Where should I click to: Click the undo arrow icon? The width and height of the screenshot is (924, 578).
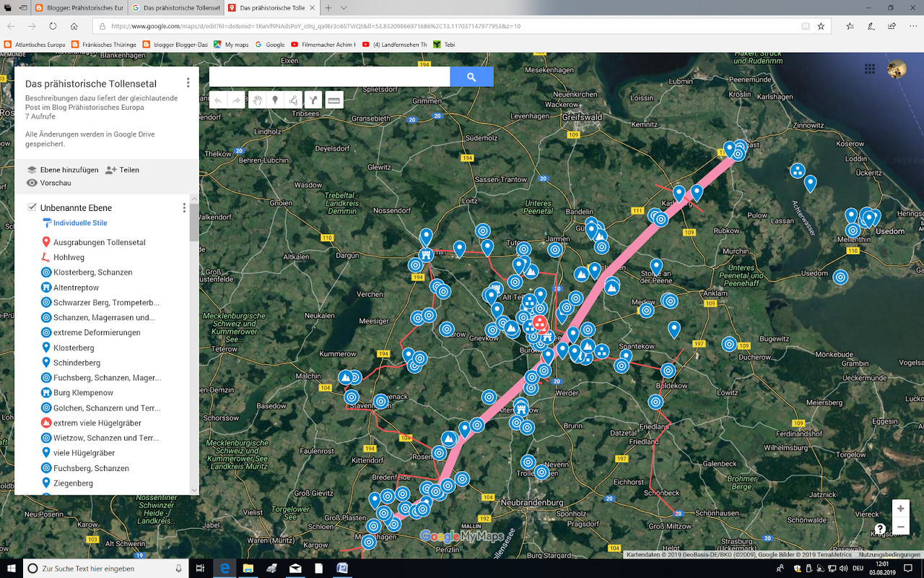click(x=219, y=100)
